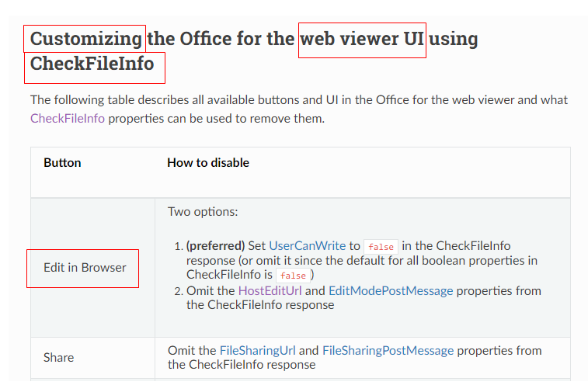Image resolution: width=588 pixels, height=392 pixels.
Task: Click the "Button" column header
Action: [x=62, y=163]
